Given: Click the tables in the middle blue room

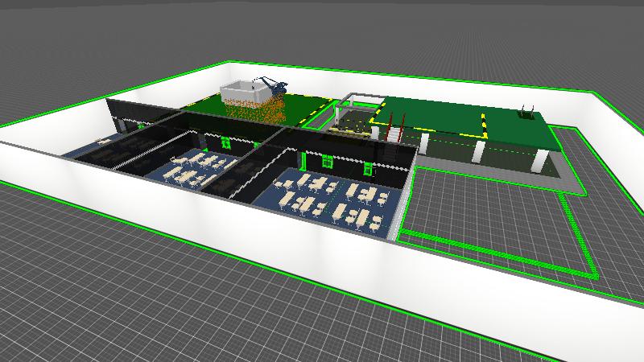Looking at the screenshot, I should tap(197, 167).
